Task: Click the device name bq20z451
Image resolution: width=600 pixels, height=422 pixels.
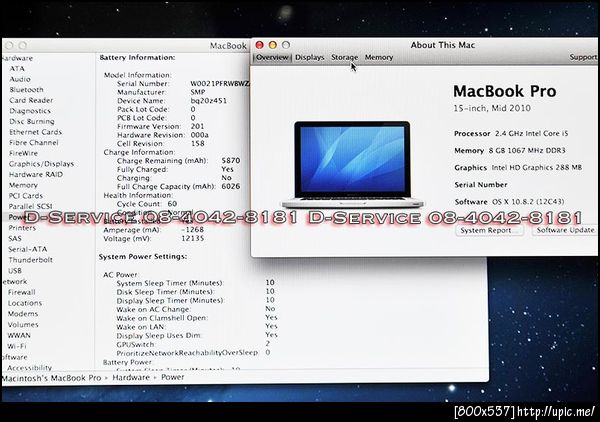Action: pos(209,101)
